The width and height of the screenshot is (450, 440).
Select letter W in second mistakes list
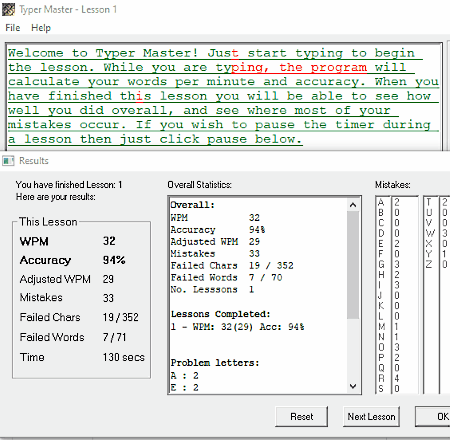[430, 233]
